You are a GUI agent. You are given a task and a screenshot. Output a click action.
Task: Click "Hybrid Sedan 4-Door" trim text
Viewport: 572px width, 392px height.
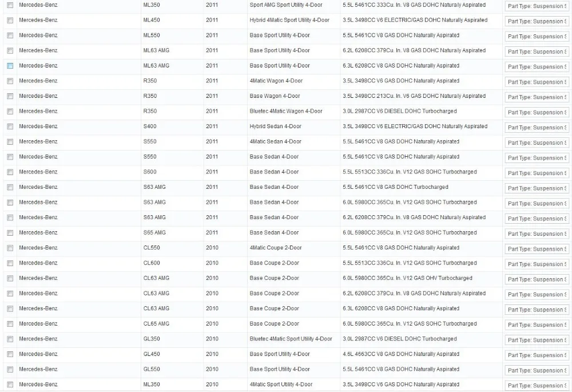point(276,126)
